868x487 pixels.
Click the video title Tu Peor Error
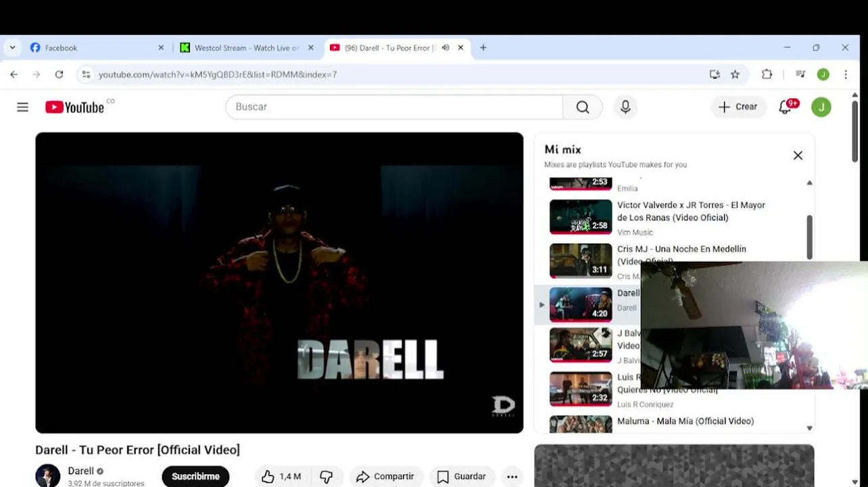(137, 450)
